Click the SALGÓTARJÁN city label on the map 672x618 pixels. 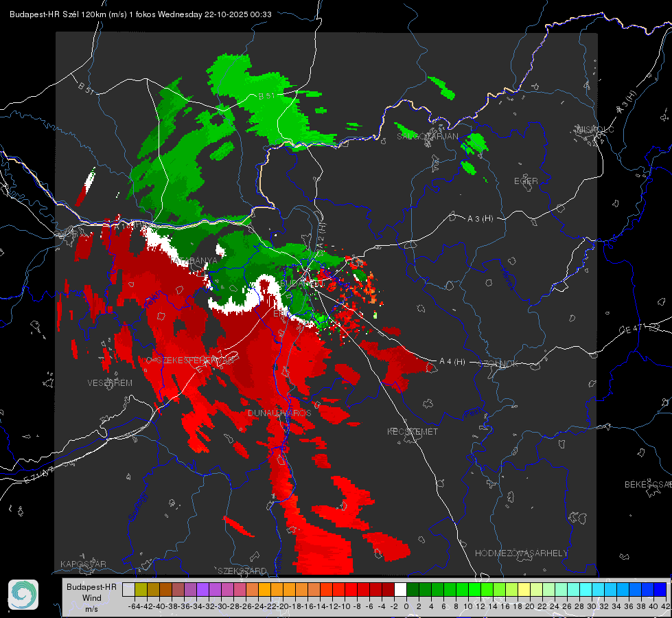[x=427, y=137]
